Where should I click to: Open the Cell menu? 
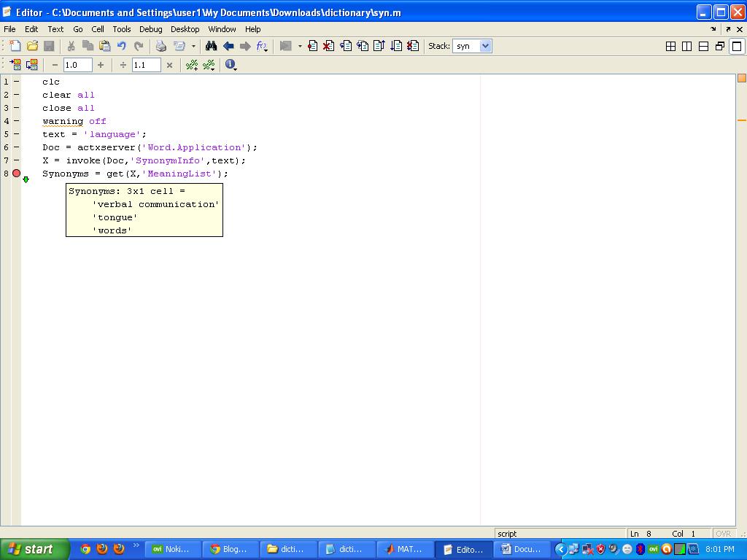(x=98, y=29)
